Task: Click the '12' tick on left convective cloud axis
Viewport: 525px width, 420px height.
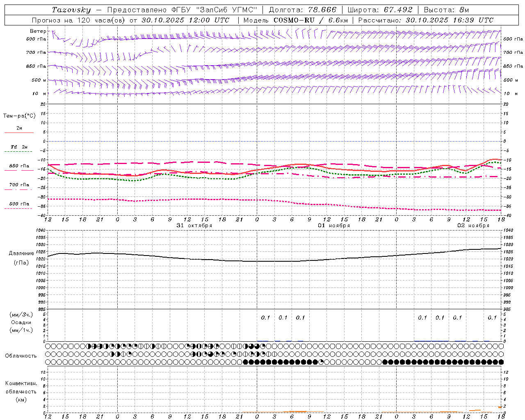Action: click(x=44, y=372)
